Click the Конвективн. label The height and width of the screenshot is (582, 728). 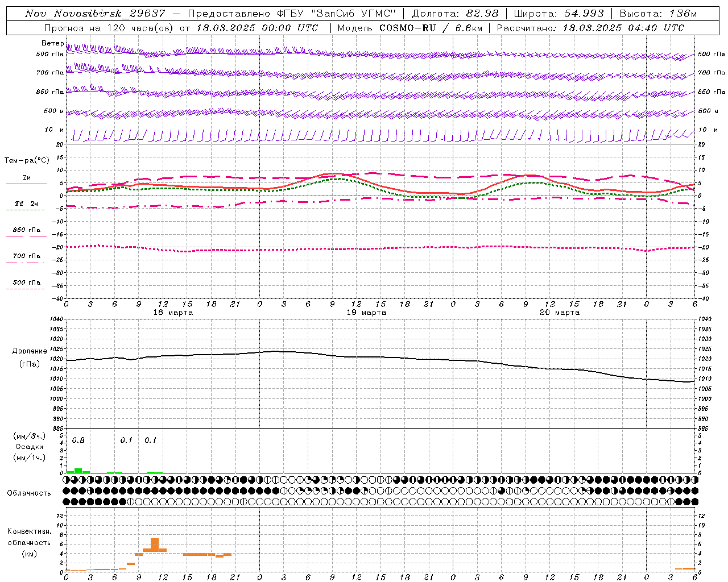click(29, 531)
